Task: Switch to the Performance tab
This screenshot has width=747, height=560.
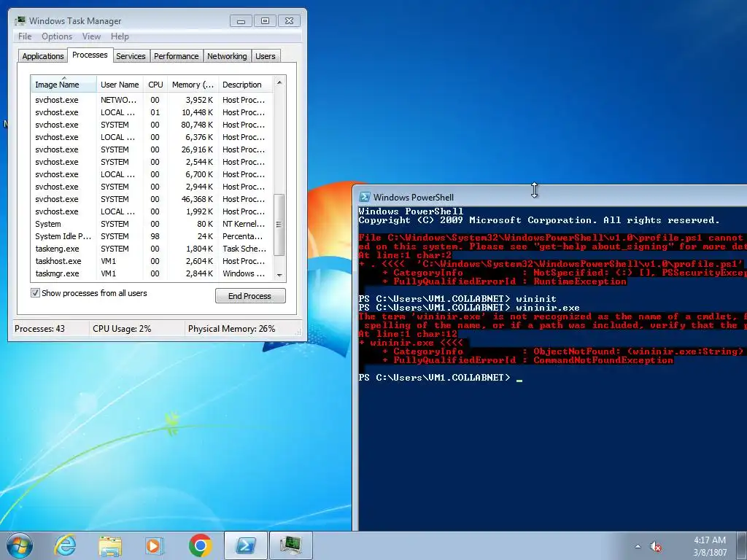Action: point(177,56)
